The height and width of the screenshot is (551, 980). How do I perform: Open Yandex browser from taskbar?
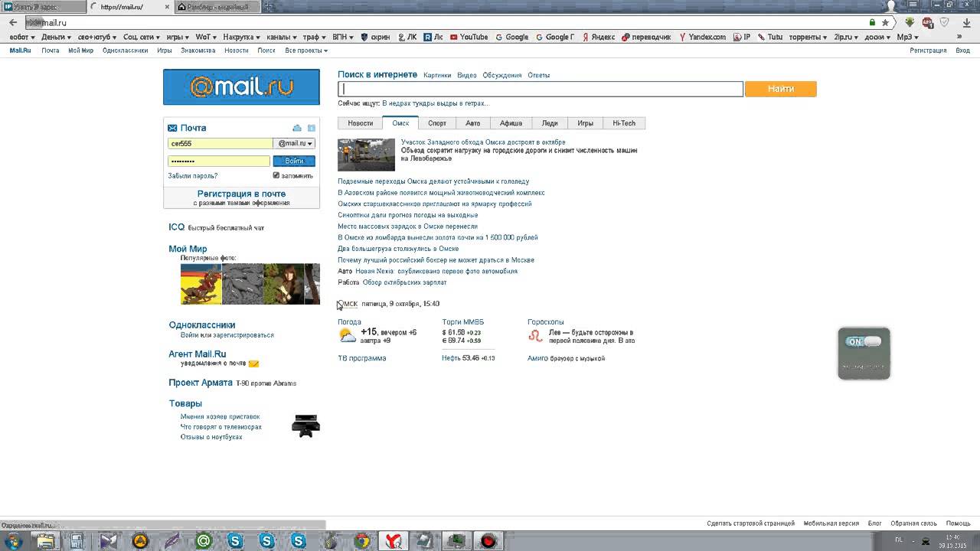pos(394,541)
